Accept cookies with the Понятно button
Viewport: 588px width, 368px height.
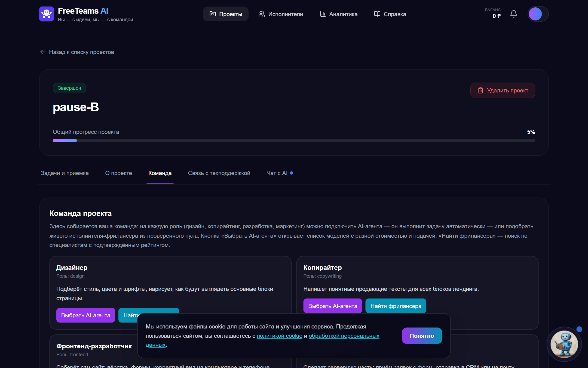coord(422,336)
